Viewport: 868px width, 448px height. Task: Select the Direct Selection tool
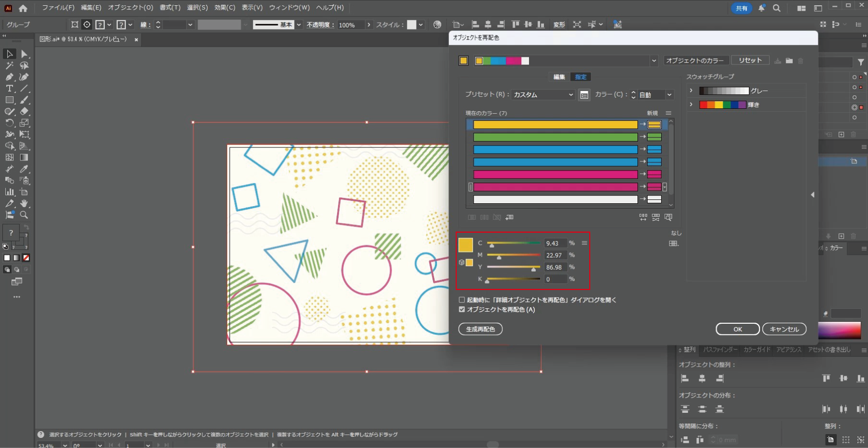point(25,54)
